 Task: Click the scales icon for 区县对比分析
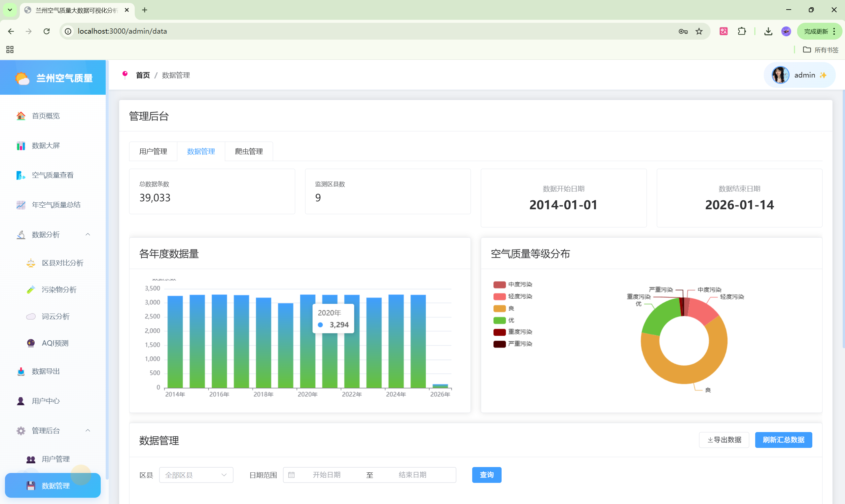click(x=31, y=263)
